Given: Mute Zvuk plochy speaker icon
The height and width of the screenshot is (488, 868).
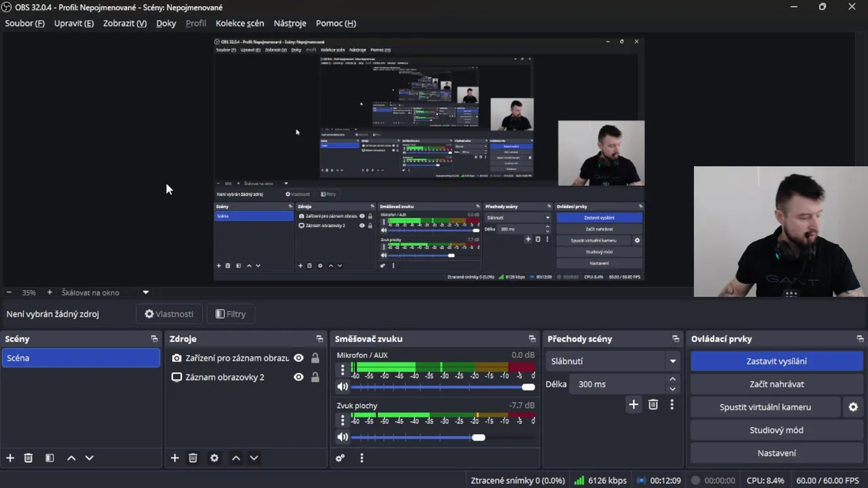Looking at the screenshot, I should point(342,437).
